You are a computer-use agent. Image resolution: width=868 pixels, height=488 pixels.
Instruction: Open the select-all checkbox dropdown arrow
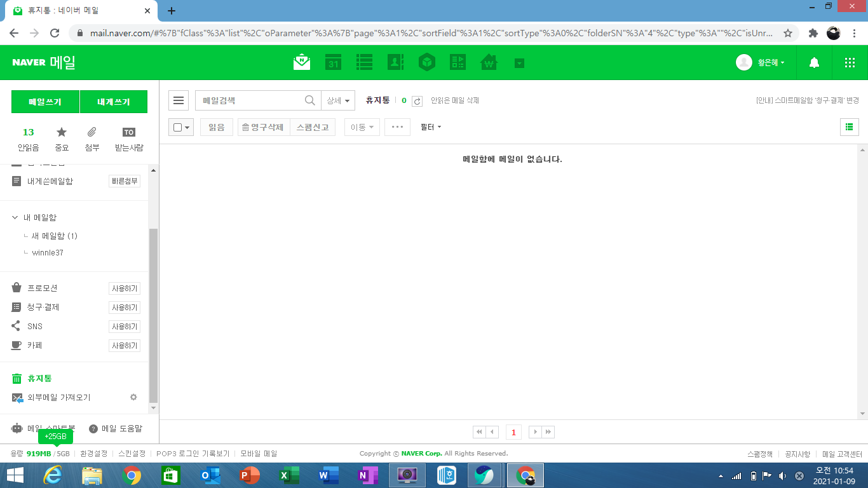(187, 128)
